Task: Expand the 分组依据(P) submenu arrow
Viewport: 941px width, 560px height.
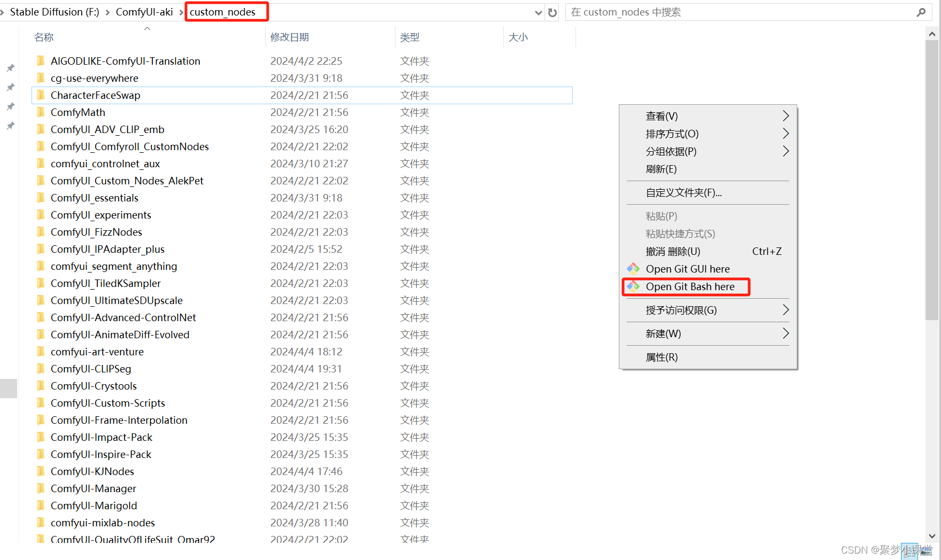Action: (x=786, y=151)
